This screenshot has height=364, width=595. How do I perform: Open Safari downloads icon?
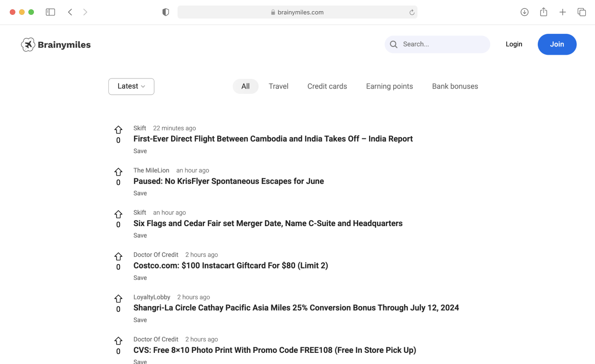click(524, 12)
